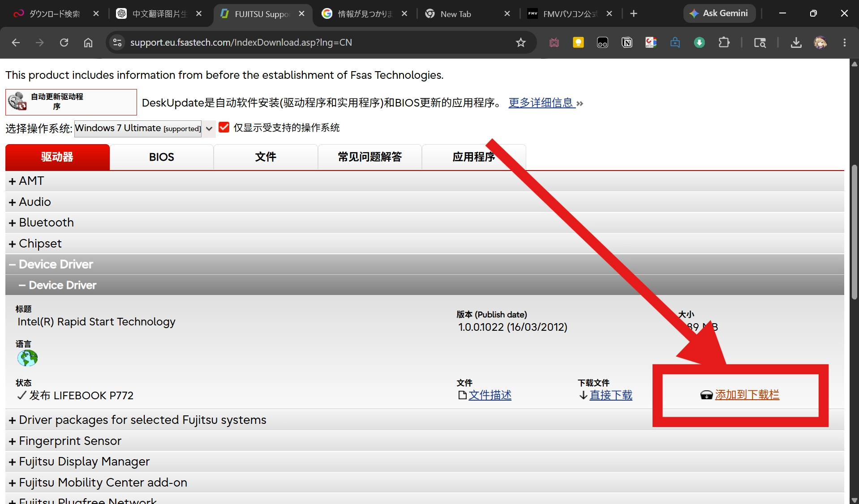
Task: Collapse the nested Device Driver subsection
Action: 425,285
